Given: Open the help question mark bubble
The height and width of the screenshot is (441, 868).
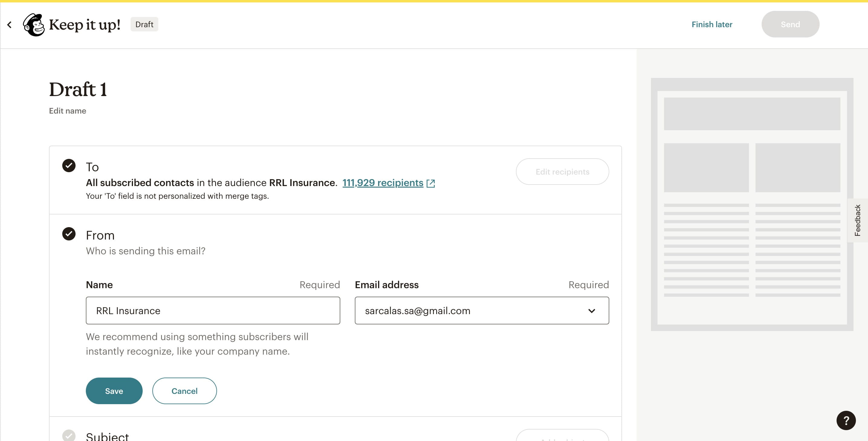Looking at the screenshot, I should [x=847, y=420].
